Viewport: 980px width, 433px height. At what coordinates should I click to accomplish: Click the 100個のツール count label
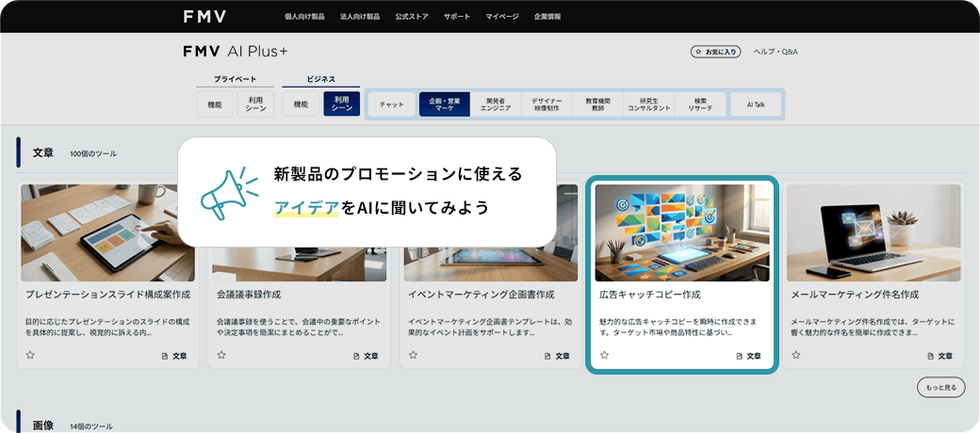pyautogui.click(x=93, y=153)
